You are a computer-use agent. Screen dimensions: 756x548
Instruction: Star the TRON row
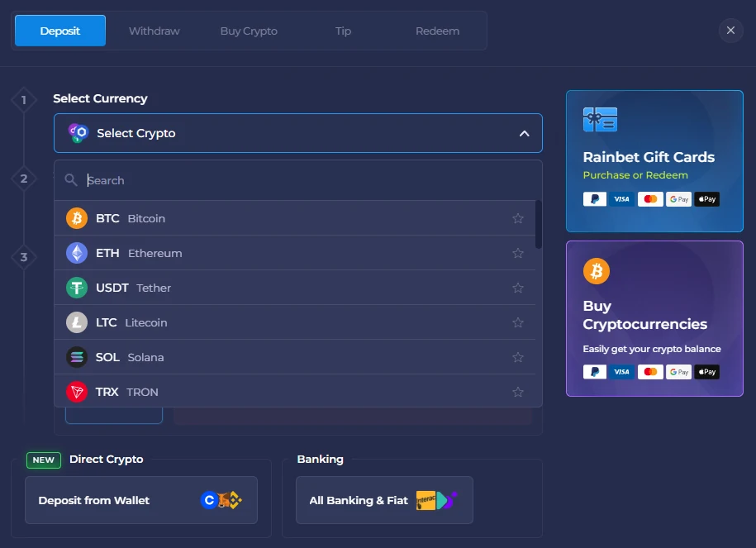(x=518, y=392)
